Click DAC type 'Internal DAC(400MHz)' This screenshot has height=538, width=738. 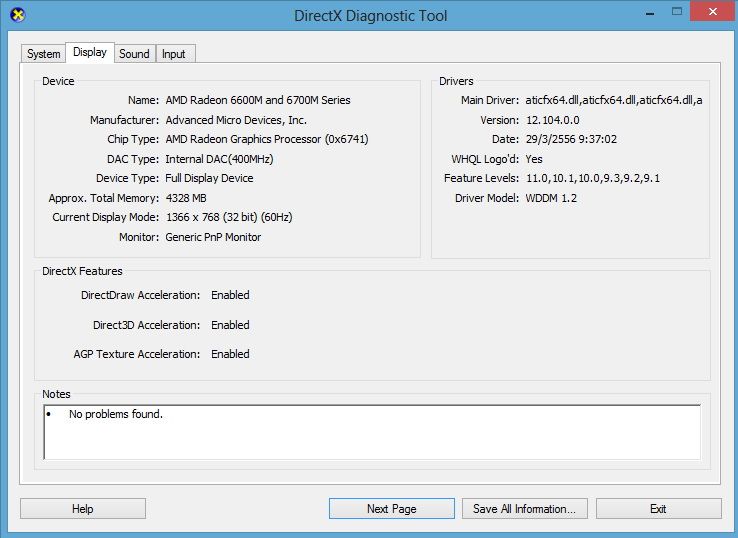click(219, 159)
